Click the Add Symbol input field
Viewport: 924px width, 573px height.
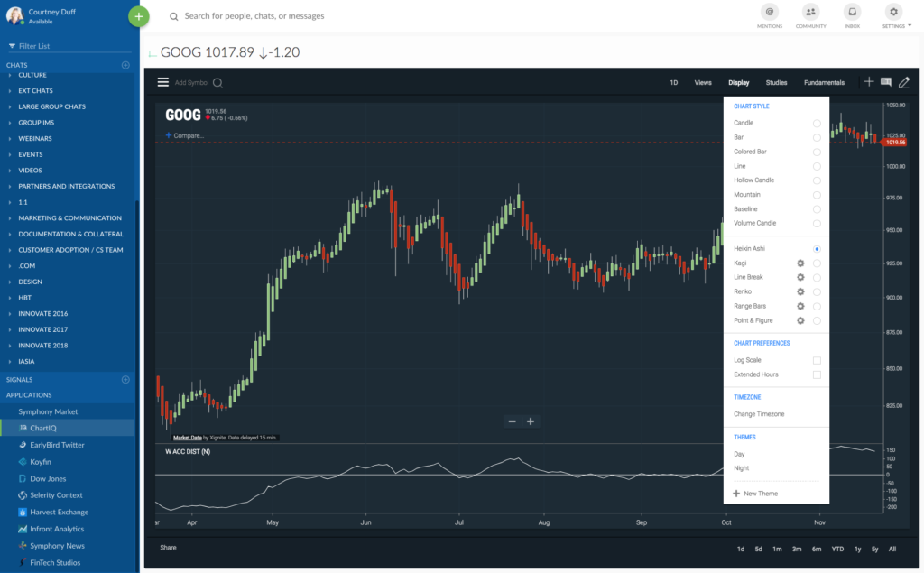[191, 82]
